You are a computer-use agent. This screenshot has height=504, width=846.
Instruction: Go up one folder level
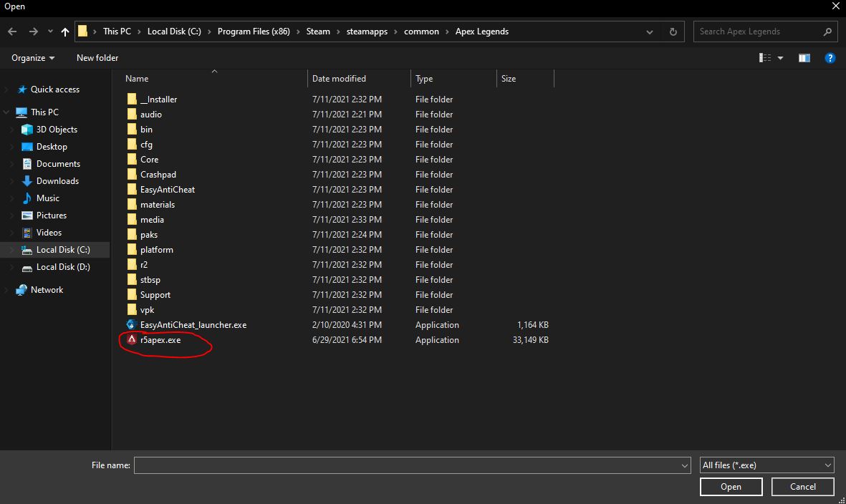pos(65,31)
